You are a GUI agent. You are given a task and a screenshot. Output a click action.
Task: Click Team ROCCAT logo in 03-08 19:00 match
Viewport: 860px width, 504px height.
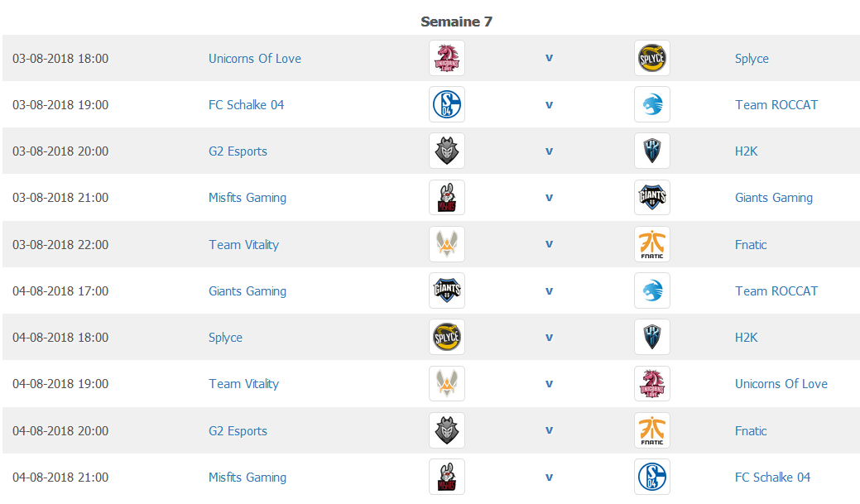(x=652, y=104)
